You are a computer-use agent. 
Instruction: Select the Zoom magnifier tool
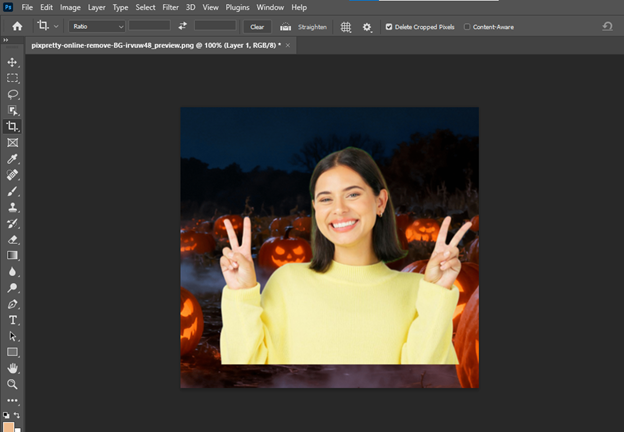[x=13, y=384]
